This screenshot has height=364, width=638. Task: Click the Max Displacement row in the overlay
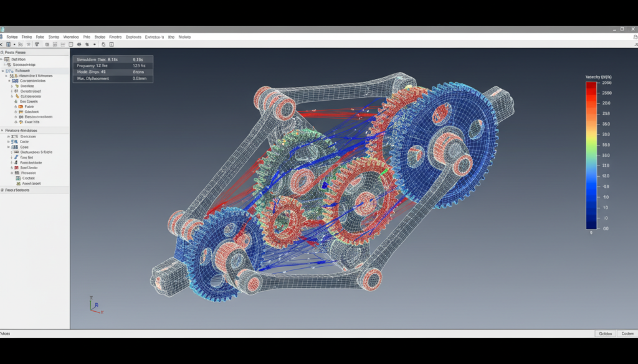[113, 78]
